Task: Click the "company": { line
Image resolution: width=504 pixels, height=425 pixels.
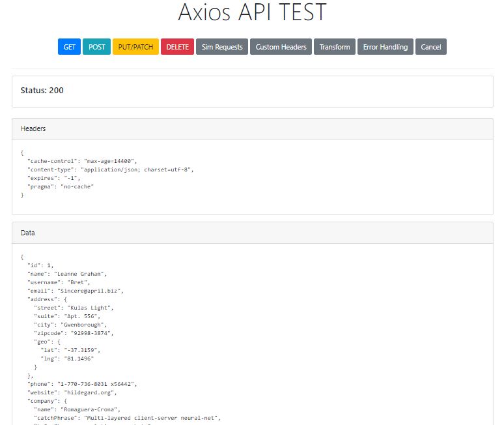Action: (x=48, y=401)
